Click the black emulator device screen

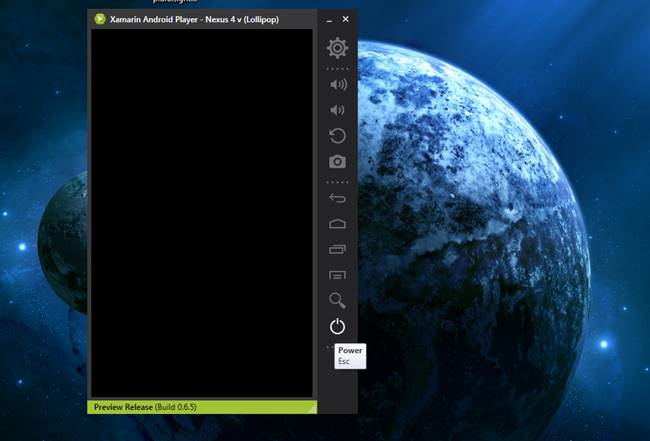point(202,213)
